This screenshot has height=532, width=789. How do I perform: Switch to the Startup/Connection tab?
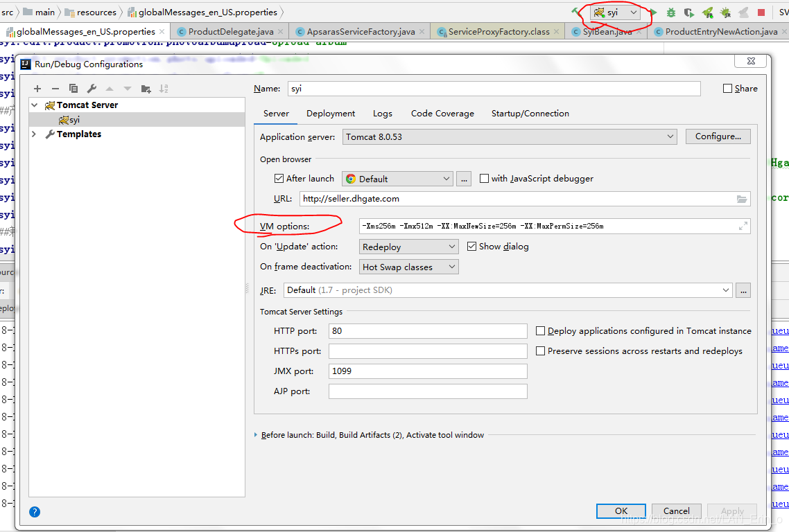click(x=530, y=114)
